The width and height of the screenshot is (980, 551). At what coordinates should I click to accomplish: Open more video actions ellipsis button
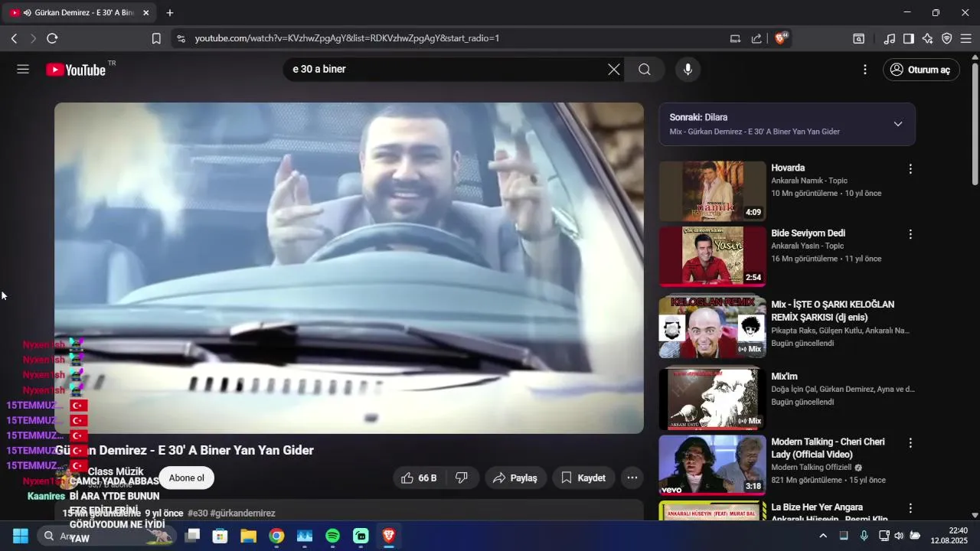pos(632,478)
